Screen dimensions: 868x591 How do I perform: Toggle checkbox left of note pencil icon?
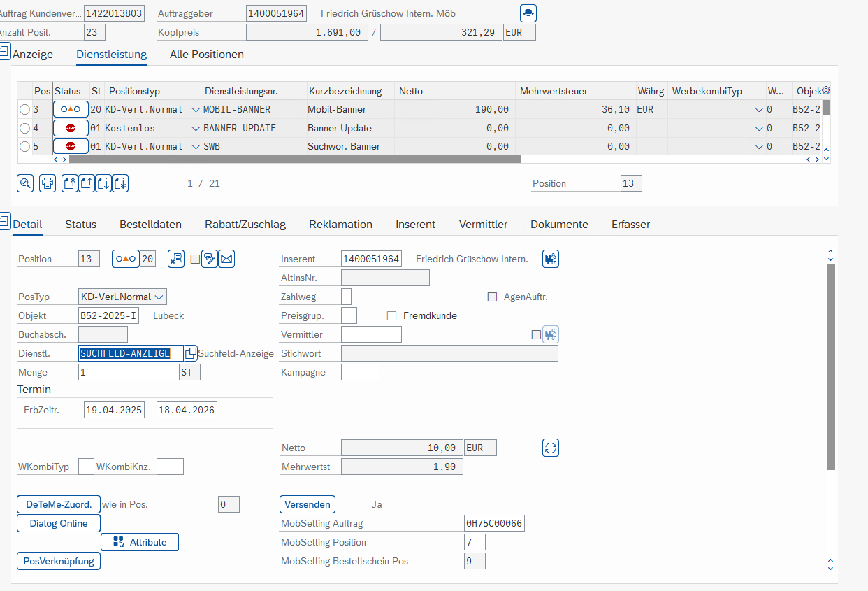[x=195, y=259]
